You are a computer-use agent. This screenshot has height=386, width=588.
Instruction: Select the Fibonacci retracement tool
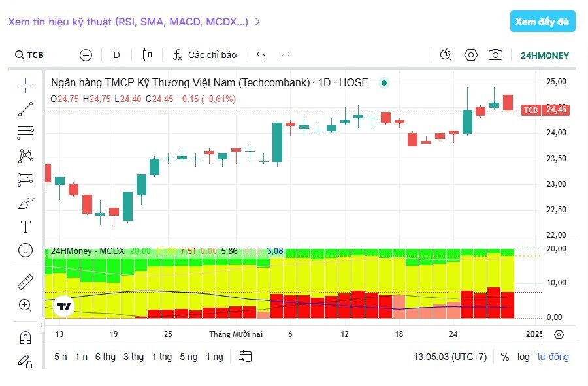25,133
